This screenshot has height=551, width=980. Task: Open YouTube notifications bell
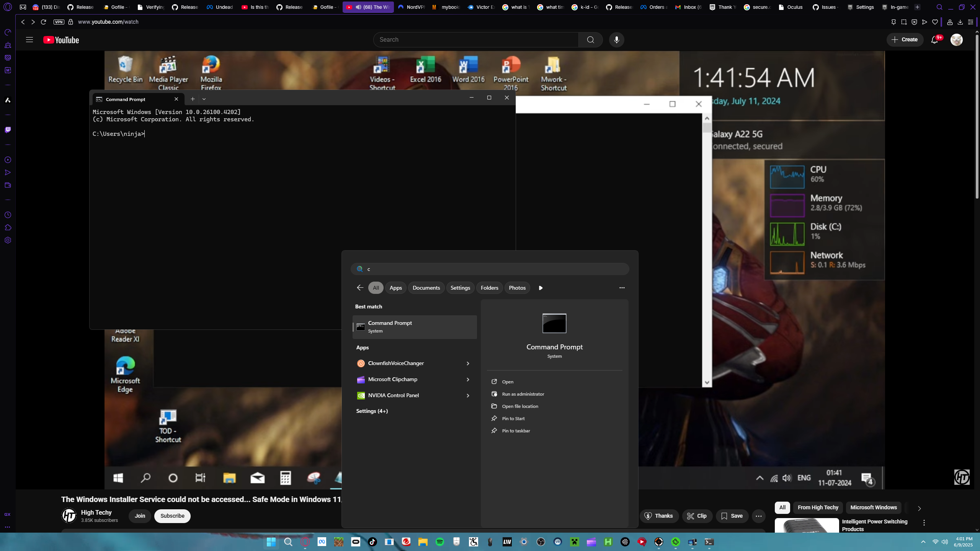click(x=934, y=40)
